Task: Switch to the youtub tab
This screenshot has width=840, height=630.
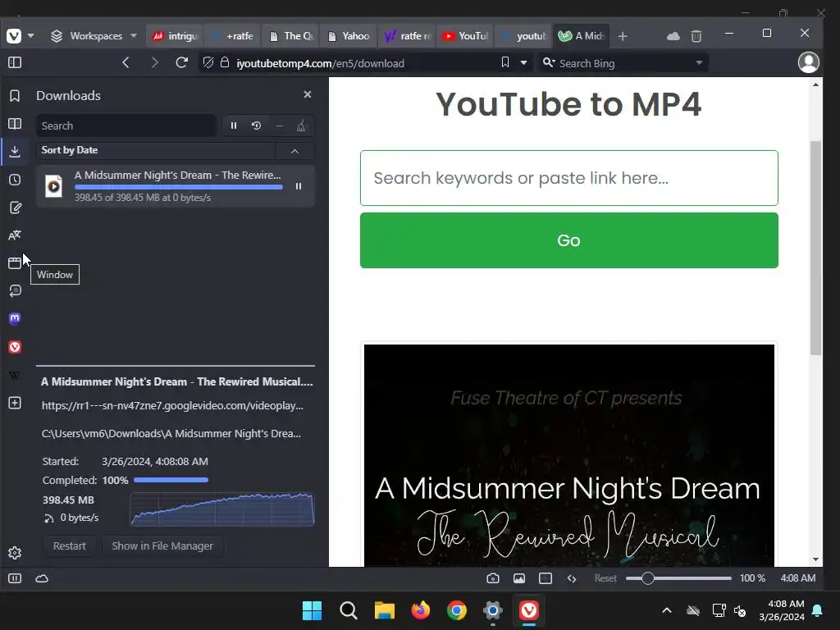Action: (523, 36)
